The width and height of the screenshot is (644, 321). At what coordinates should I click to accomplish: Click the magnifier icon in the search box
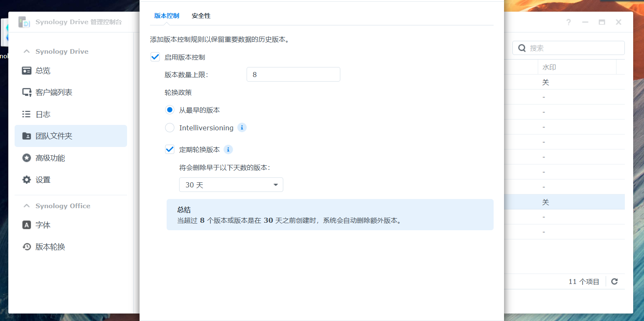(522, 48)
